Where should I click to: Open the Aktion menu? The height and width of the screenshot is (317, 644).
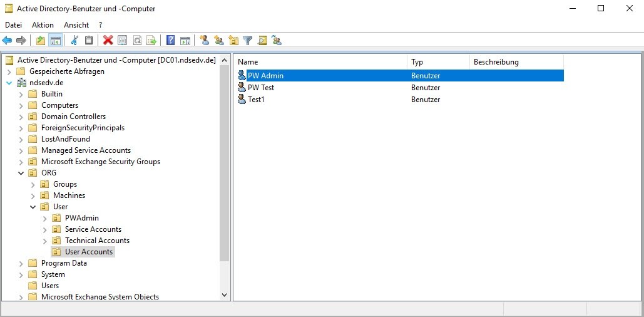43,25
